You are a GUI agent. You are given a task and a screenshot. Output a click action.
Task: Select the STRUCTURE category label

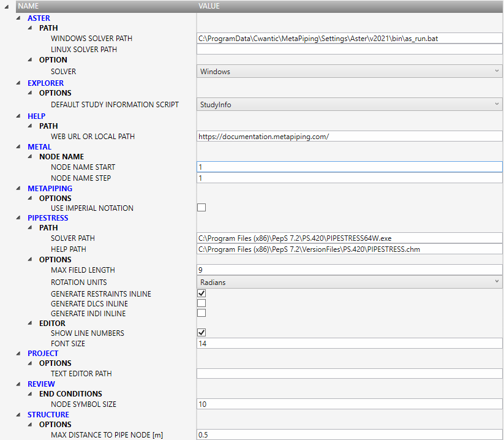click(x=48, y=415)
